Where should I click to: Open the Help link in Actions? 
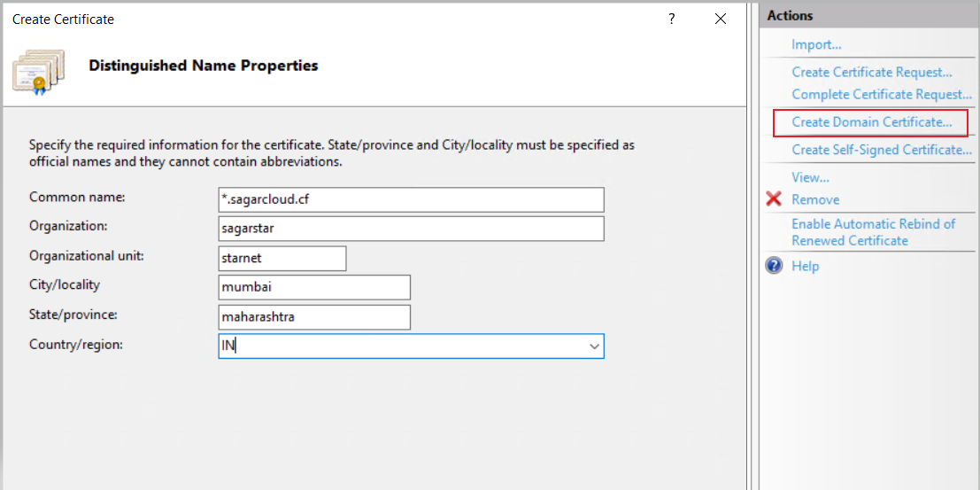[805, 266]
